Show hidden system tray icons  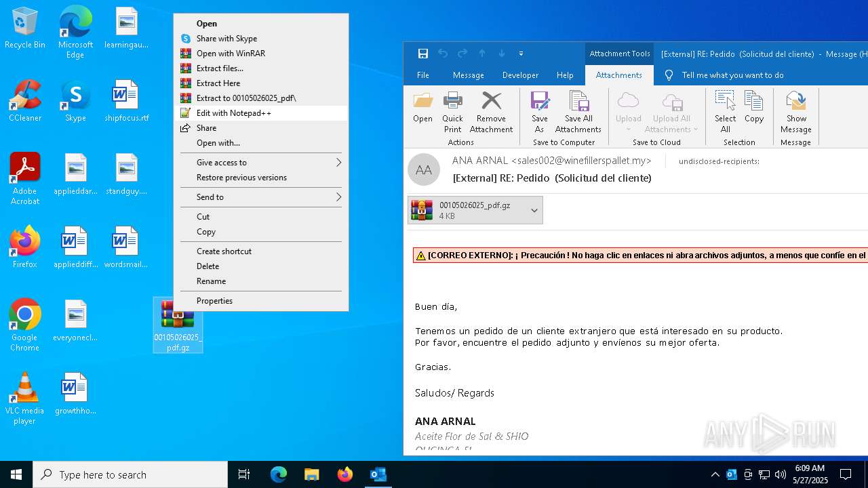[715, 474]
